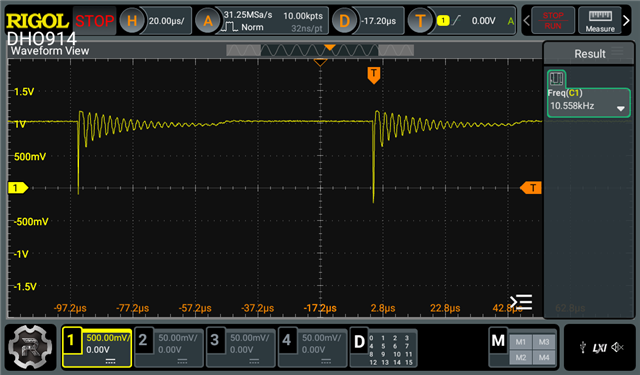Viewport: 640px width, 375px height.
Task: Toggle channel 3
Action: click(215, 341)
